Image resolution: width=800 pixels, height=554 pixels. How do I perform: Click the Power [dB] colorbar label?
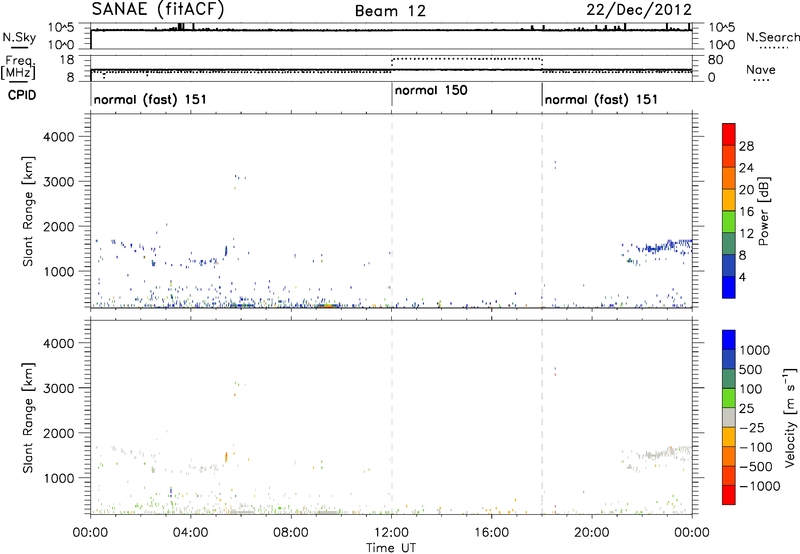coord(763,211)
